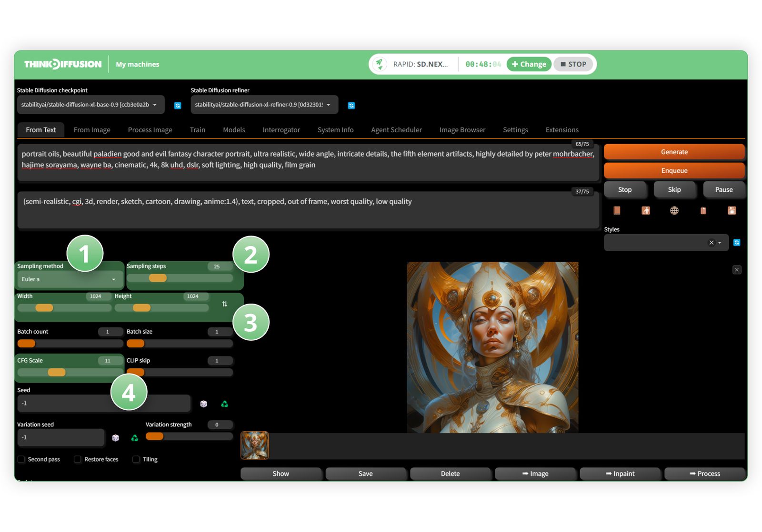
Task: Expand the Styles selection dropdown
Action: tap(719, 243)
